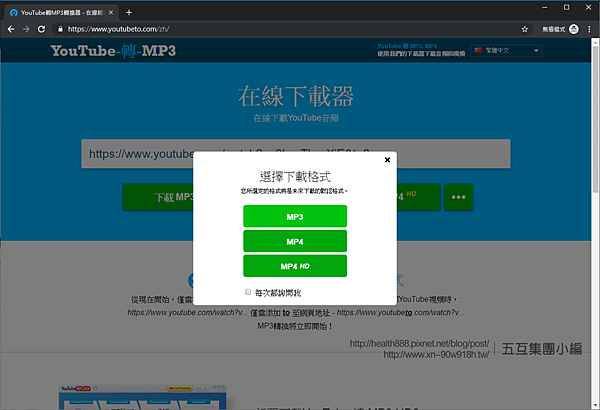
Task: Bookmark this page with the star icon
Action: pyautogui.click(x=525, y=29)
